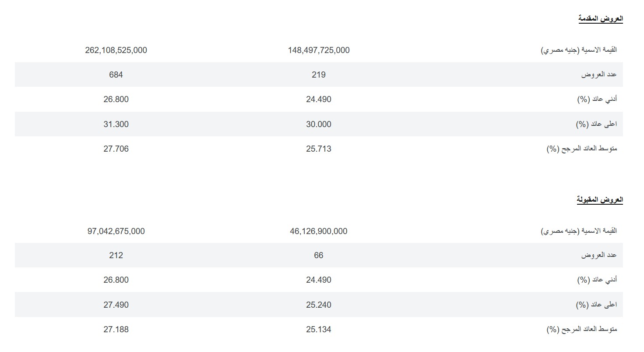644x352 pixels.
Task: Click the accepted bids count 66
Action: coord(319,255)
